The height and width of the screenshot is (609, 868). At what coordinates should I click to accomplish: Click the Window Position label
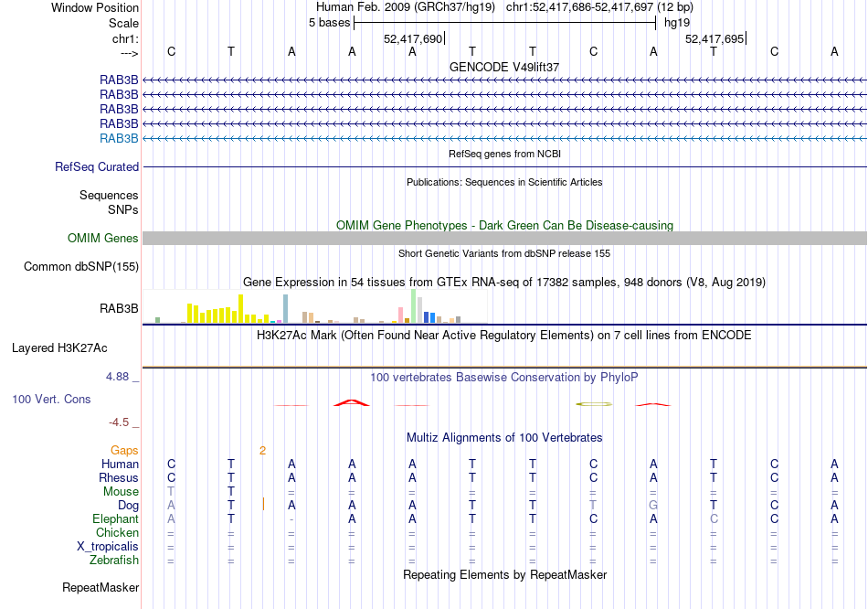pyautogui.click(x=95, y=7)
